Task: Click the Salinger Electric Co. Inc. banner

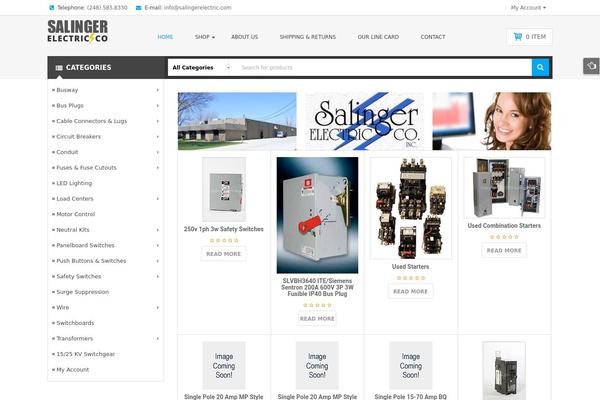Action: pyautogui.click(x=364, y=121)
